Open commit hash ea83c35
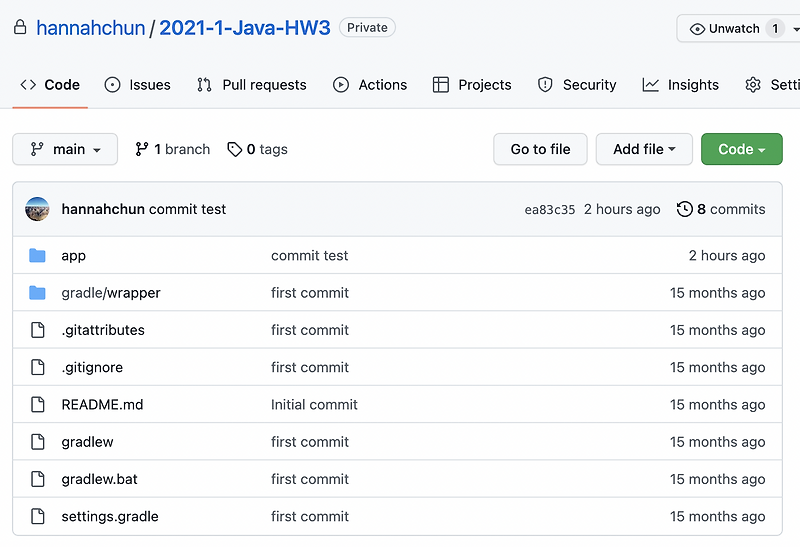The height and width of the screenshot is (547, 800). (549, 210)
